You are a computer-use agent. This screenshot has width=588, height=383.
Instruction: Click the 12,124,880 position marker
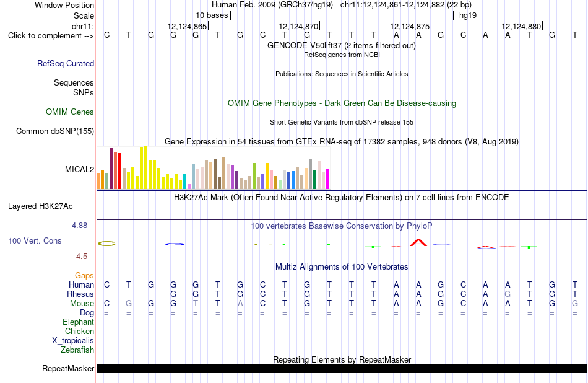point(521,26)
